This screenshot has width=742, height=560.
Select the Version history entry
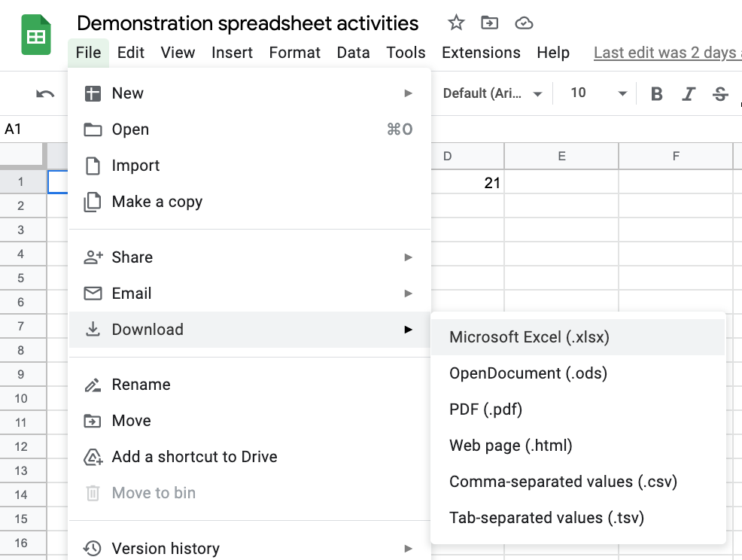coord(249,549)
